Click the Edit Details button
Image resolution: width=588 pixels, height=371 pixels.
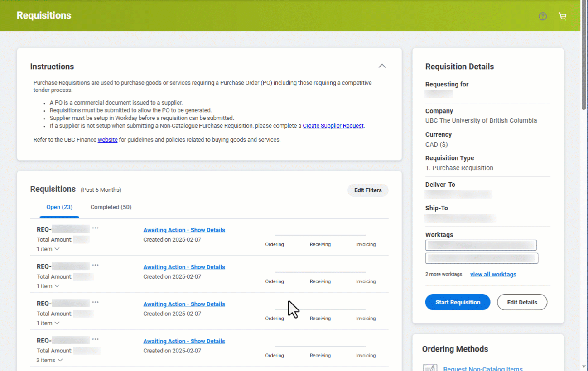click(x=522, y=302)
